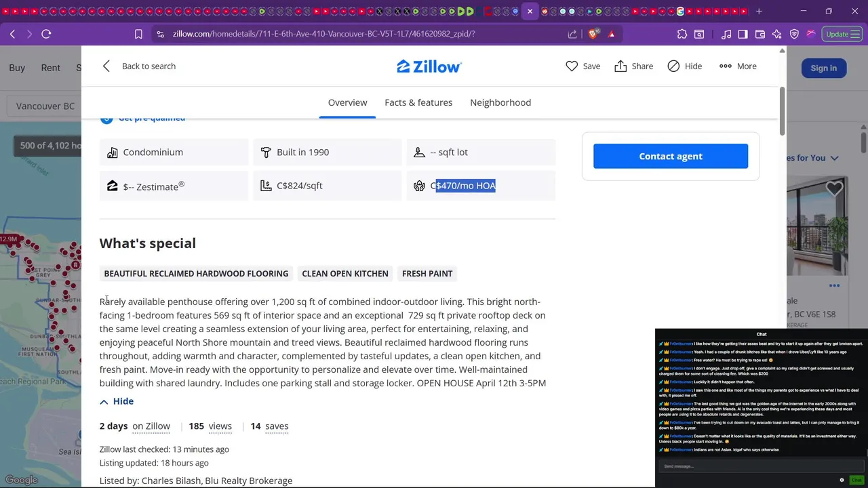Click the Sign in button

[823, 68]
